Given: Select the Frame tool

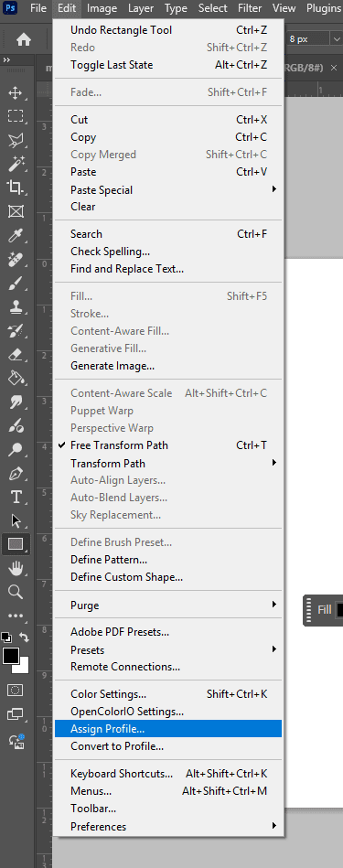Looking at the screenshot, I should pyautogui.click(x=16, y=211).
